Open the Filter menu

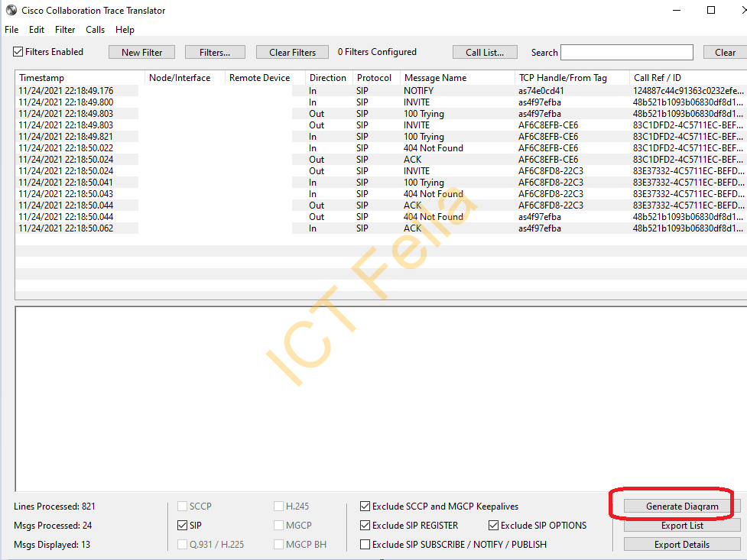tap(65, 30)
